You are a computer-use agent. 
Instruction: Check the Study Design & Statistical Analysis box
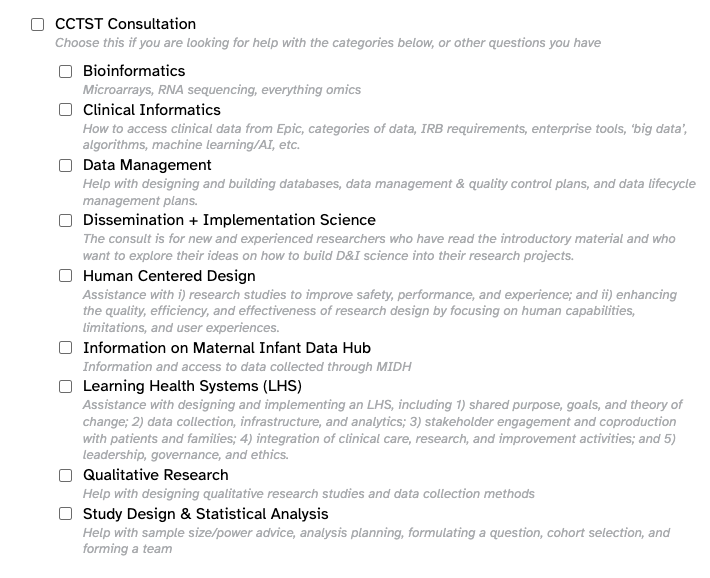pyautogui.click(x=66, y=514)
